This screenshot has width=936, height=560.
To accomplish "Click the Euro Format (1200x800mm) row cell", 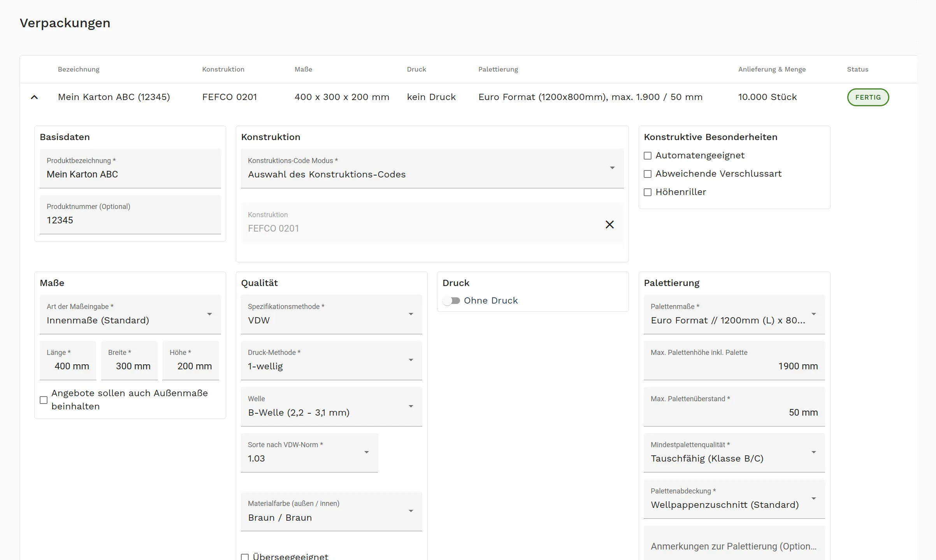I will pos(590,97).
